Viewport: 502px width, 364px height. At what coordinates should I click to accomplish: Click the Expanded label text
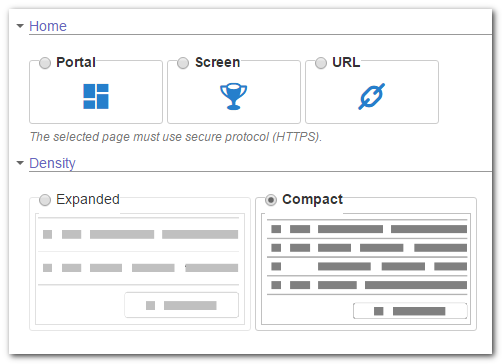coord(88,199)
